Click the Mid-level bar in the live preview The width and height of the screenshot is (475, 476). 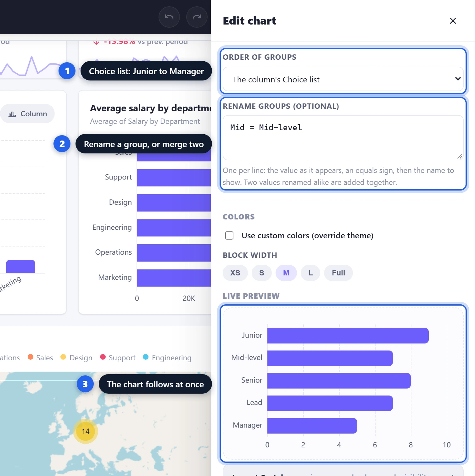tap(330, 358)
